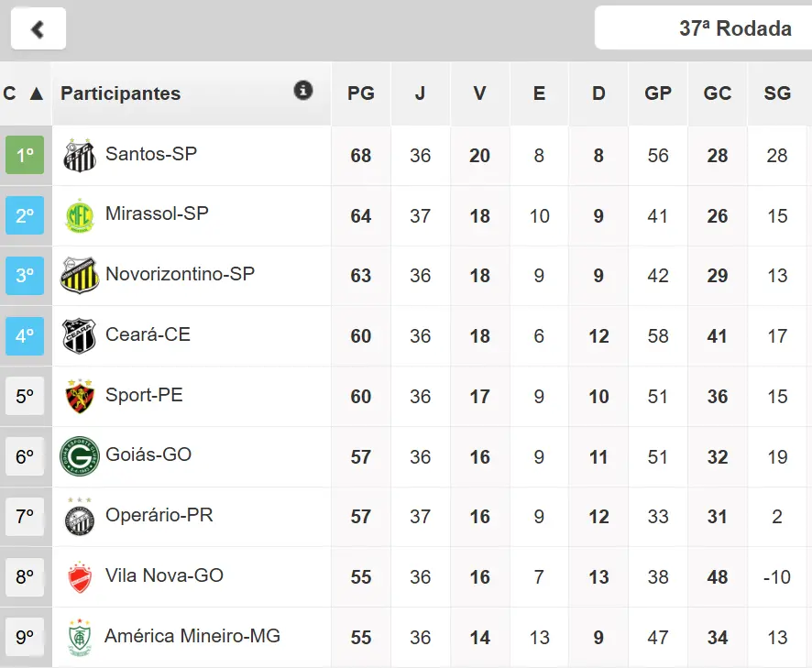Click the back arrow button
The width and height of the screenshot is (812, 668).
click(38, 28)
